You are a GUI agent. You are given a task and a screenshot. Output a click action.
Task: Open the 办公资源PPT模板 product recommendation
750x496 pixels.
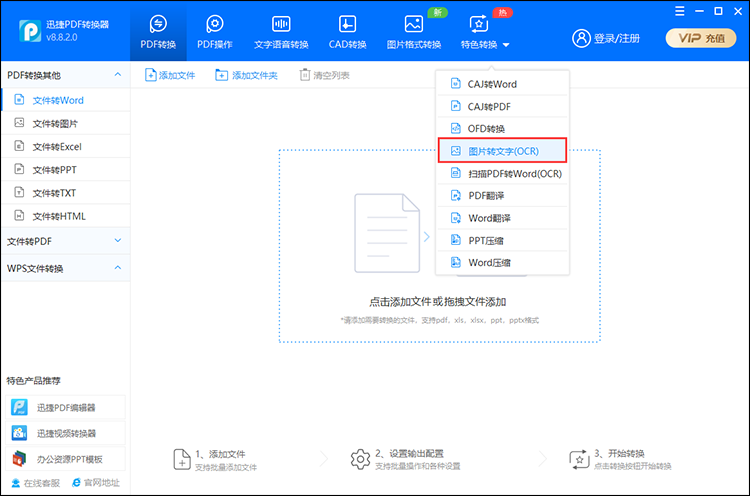(66, 459)
